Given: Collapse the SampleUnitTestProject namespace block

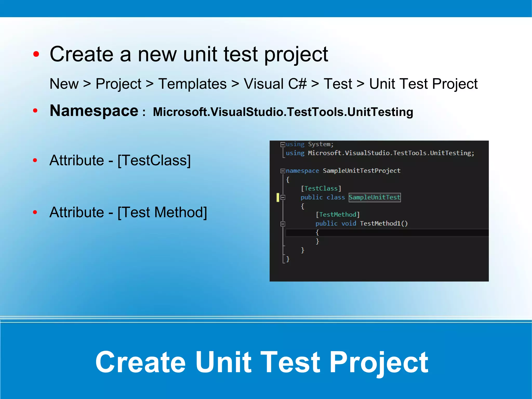Looking at the screenshot, I should coord(283,171).
